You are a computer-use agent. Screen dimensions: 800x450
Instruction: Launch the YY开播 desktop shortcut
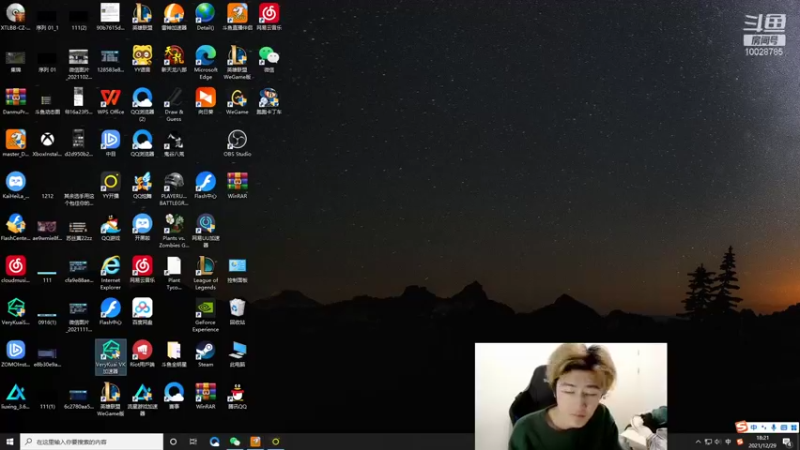(110, 185)
